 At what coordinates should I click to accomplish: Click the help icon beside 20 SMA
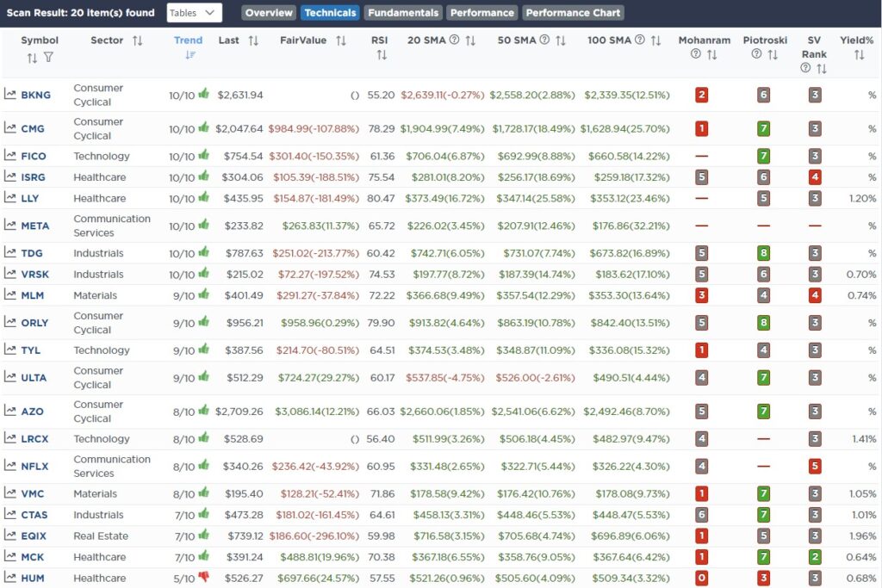tap(454, 40)
